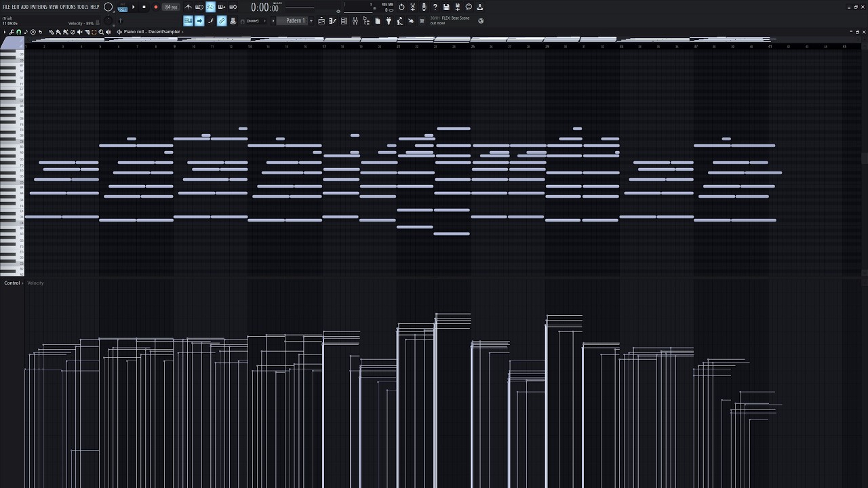Select the Draw pencil tool
Image resolution: width=868 pixels, height=488 pixels.
(x=52, y=32)
